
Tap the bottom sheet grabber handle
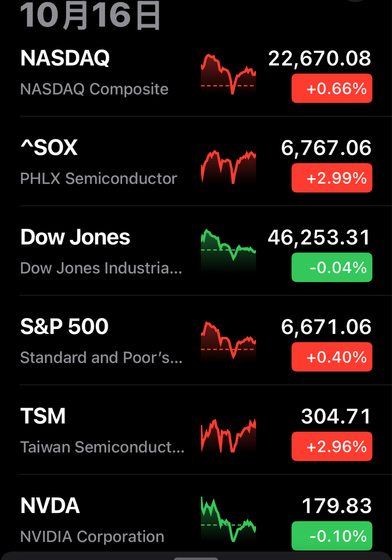tap(196, 558)
